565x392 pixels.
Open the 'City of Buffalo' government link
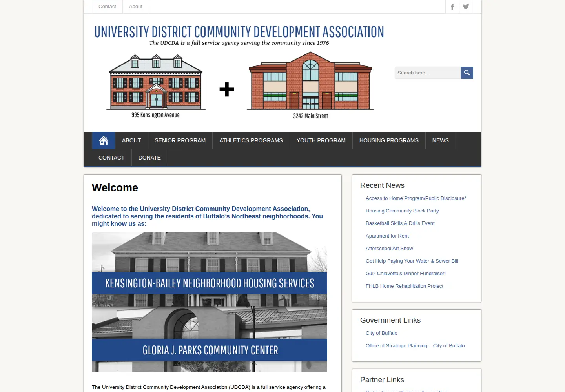pos(381,333)
